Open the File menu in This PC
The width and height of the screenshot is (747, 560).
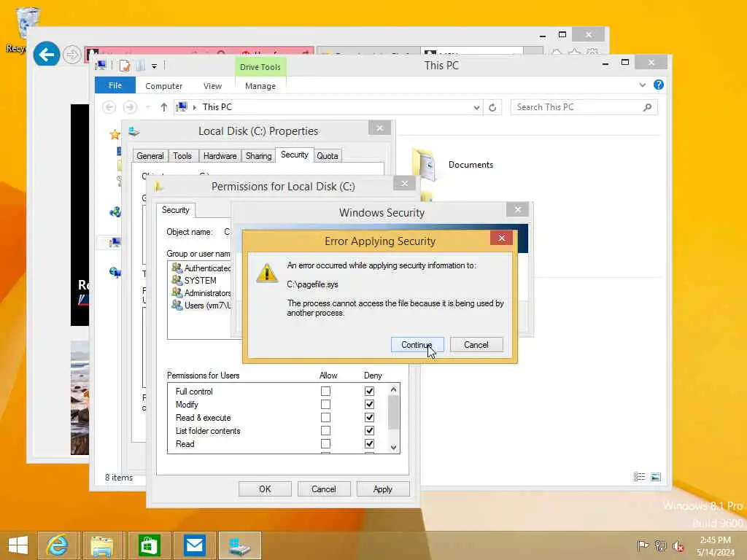point(115,86)
